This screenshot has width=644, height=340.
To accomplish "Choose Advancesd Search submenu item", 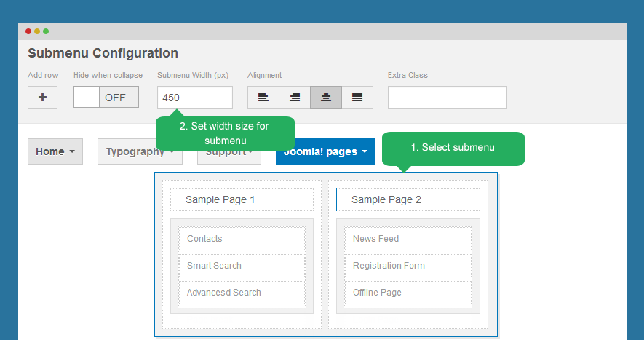I will [x=242, y=293].
